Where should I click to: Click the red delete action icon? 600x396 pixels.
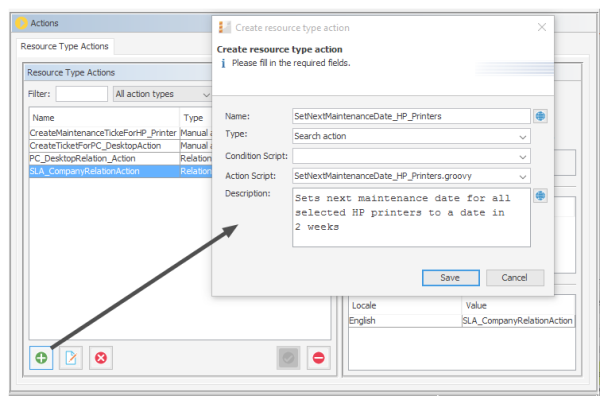click(101, 358)
